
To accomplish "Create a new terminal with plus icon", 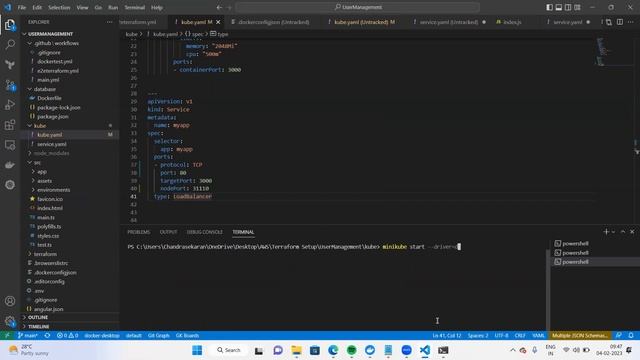I will [x=606, y=232].
